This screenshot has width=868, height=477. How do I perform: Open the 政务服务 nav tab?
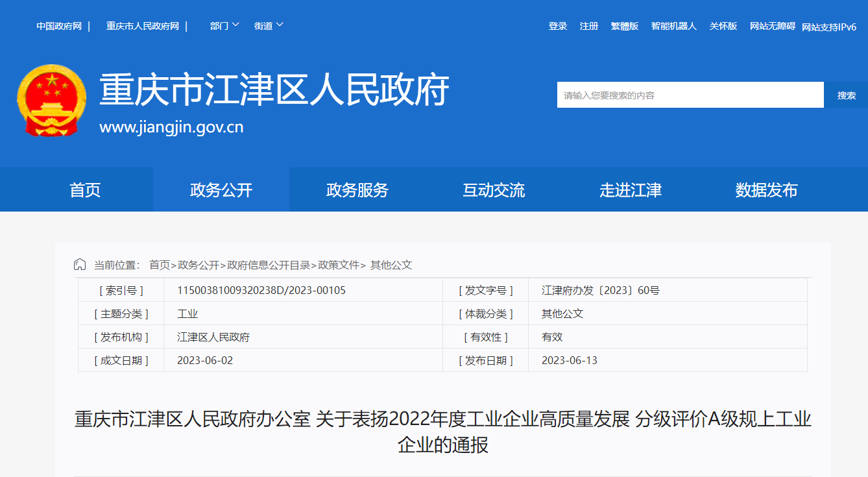coord(357,190)
